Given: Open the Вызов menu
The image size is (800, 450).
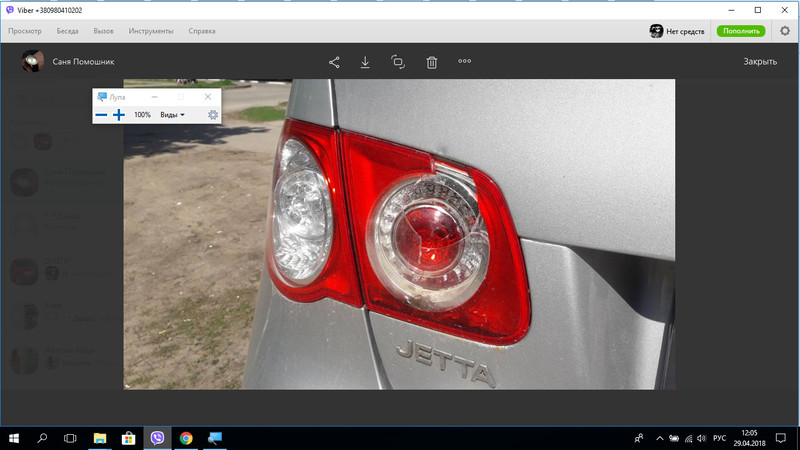Looking at the screenshot, I should tap(103, 31).
